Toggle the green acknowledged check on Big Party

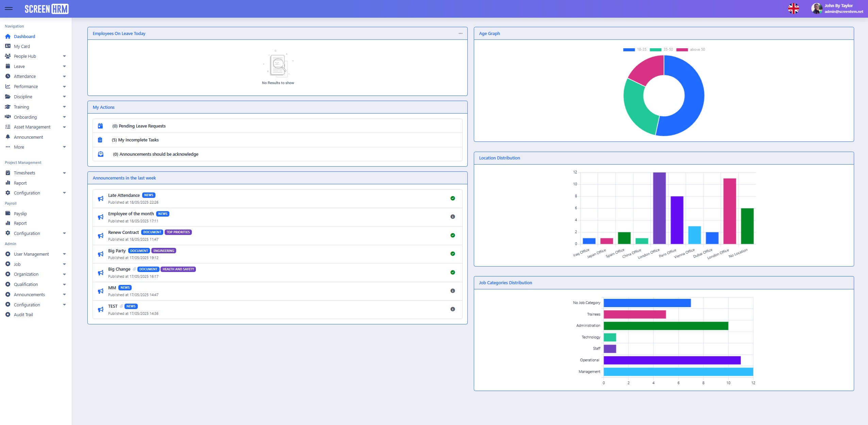pos(452,254)
